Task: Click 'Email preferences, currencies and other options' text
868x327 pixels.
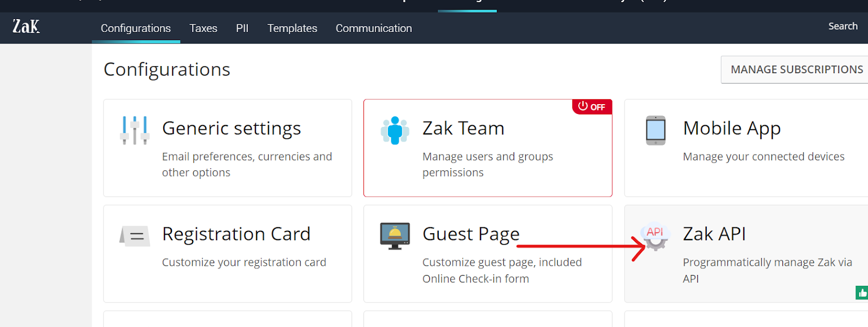Action: click(x=247, y=164)
